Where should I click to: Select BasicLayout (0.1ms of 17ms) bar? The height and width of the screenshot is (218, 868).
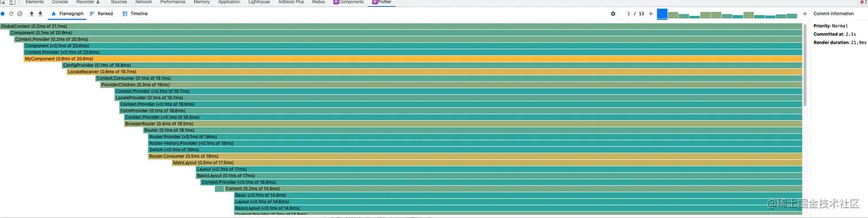pos(499,176)
